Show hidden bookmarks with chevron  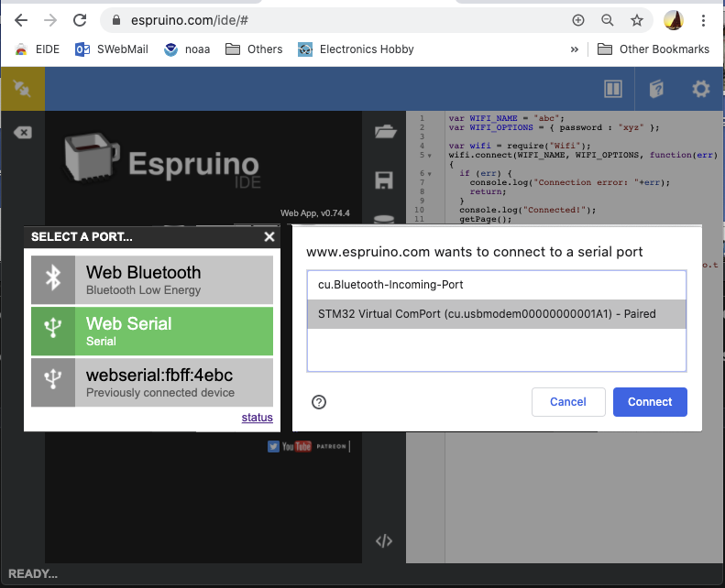point(575,49)
